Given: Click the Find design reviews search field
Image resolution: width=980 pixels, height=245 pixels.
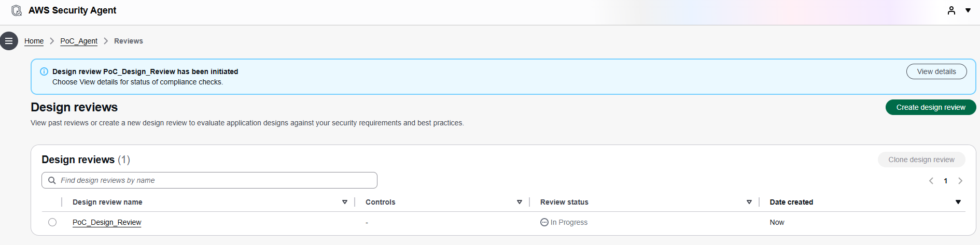Looking at the screenshot, I should 213,180.
